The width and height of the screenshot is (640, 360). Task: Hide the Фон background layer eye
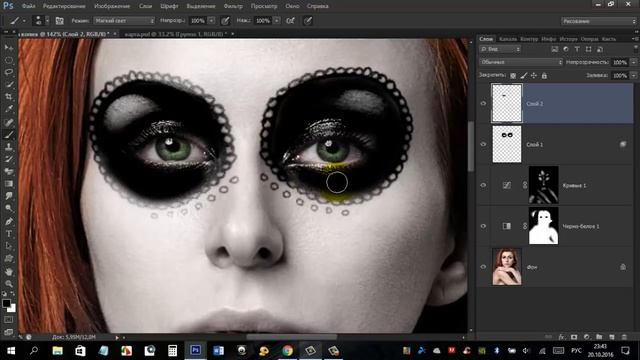[483, 267]
